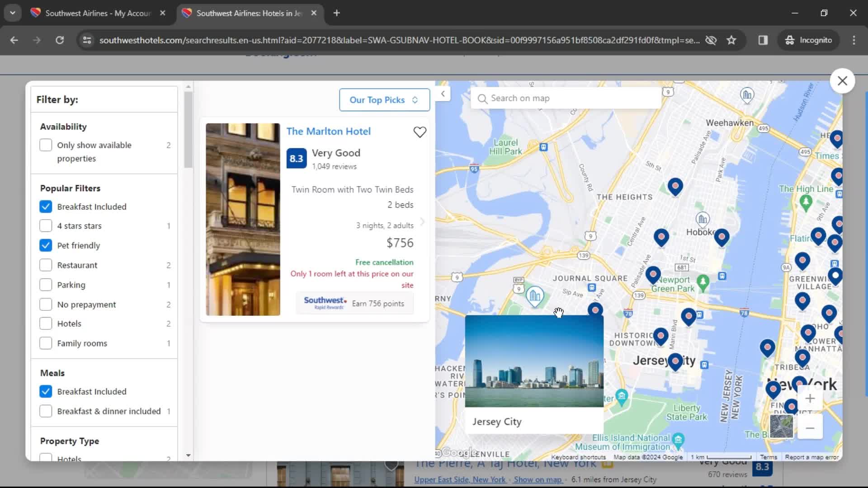Image resolution: width=868 pixels, height=488 pixels.
Task: Focus the Search on map field
Action: pyautogui.click(x=566, y=99)
